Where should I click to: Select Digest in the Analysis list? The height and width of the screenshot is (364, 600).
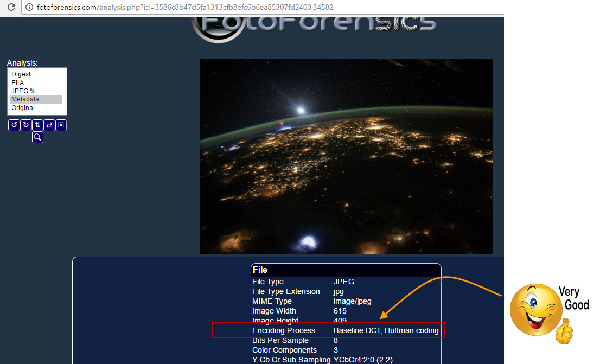pyautogui.click(x=21, y=74)
